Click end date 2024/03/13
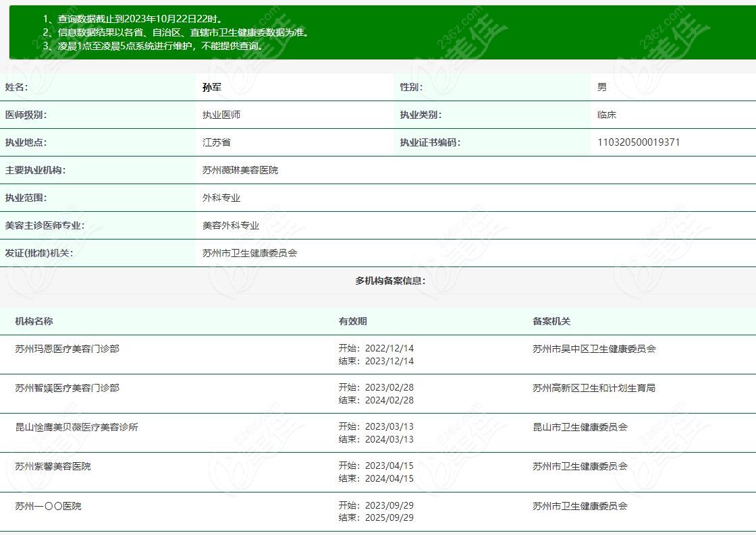Screen dimensions: 756x535 point(389,439)
